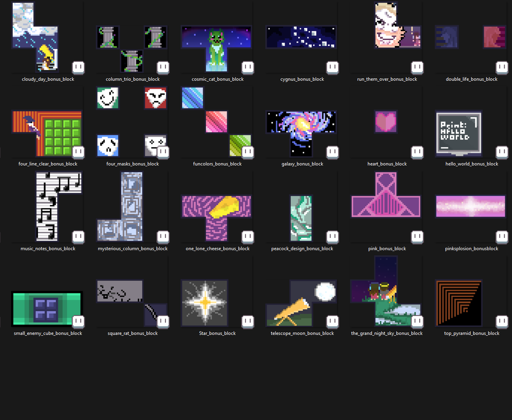The height and width of the screenshot is (420, 512).
Task: Select the spiral galaxy thumbnail image
Action: [302, 133]
